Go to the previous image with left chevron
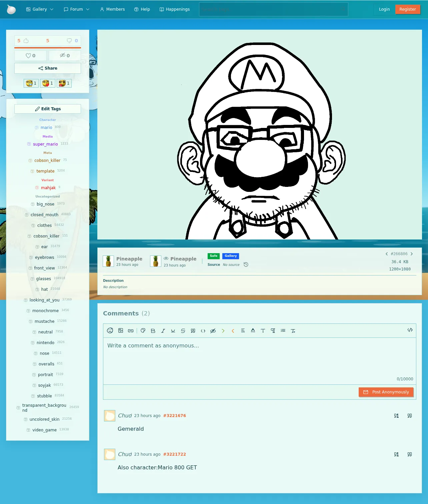428x504 pixels. click(387, 254)
